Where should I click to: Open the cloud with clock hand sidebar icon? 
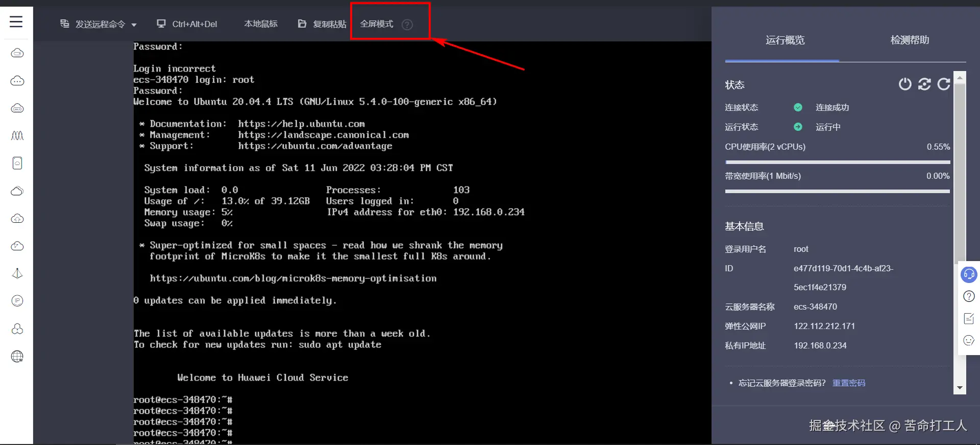pos(17,246)
